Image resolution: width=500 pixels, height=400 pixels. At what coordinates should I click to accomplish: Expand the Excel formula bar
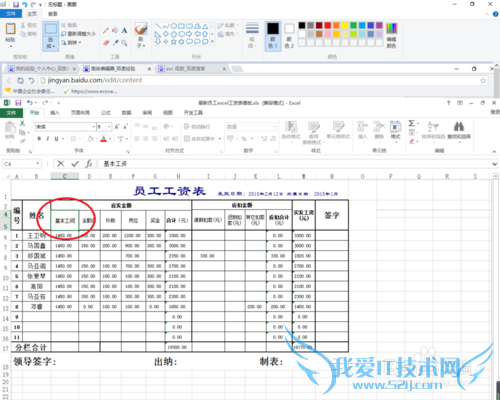tap(495, 164)
